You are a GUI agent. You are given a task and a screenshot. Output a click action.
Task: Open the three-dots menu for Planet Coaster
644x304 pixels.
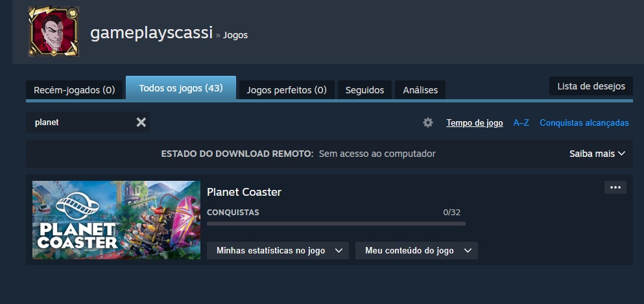pyautogui.click(x=615, y=187)
